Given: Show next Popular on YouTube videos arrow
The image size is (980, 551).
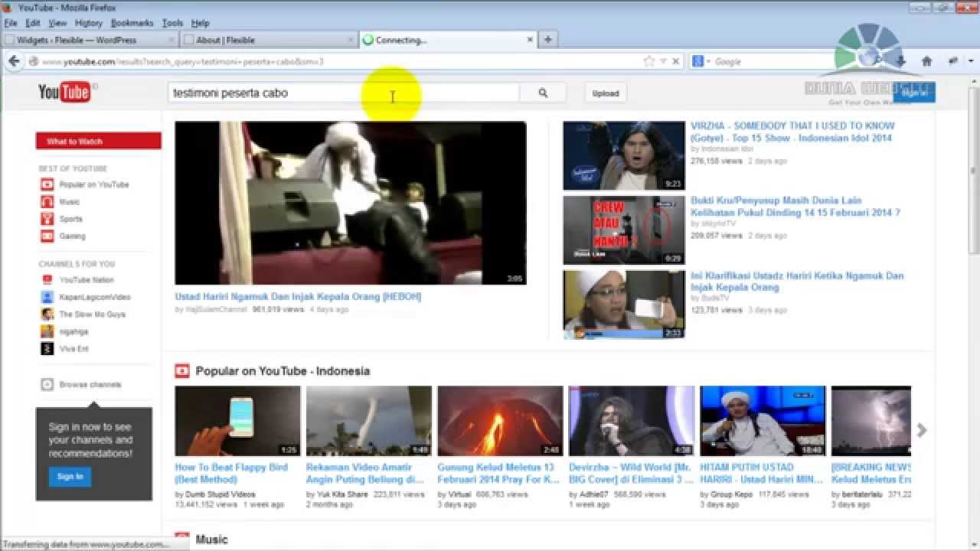Looking at the screenshot, I should point(922,431).
